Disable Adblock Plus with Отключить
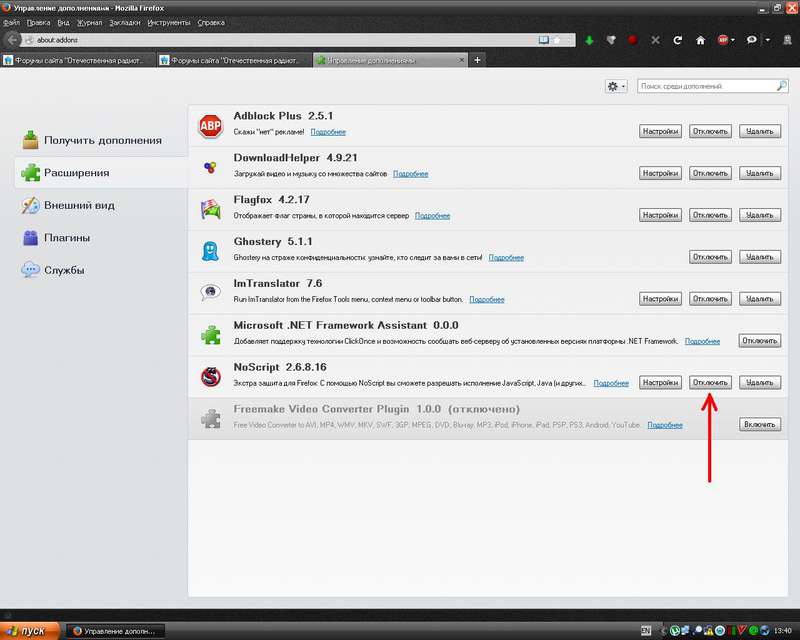 pyautogui.click(x=710, y=131)
